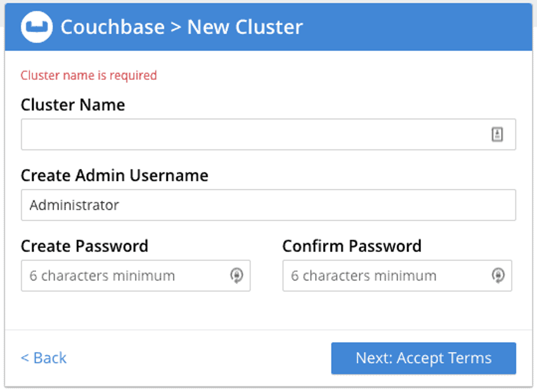Focus the Cluster Name input field
The image size is (537, 392).
point(268,134)
